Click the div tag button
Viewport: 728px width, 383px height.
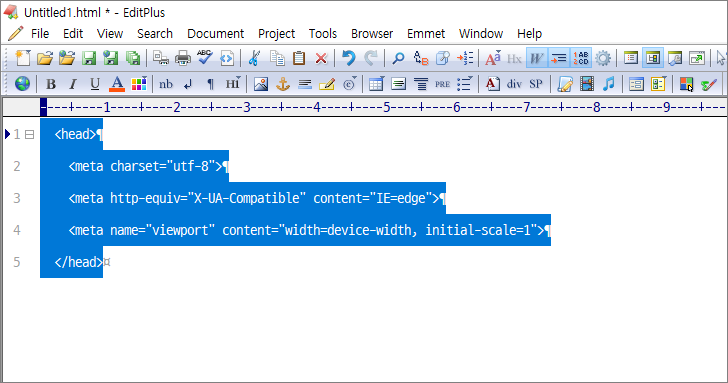[514, 84]
